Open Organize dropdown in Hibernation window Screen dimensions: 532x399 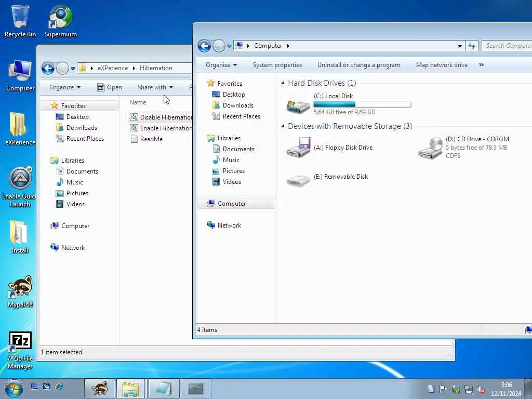[x=65, y=87]
